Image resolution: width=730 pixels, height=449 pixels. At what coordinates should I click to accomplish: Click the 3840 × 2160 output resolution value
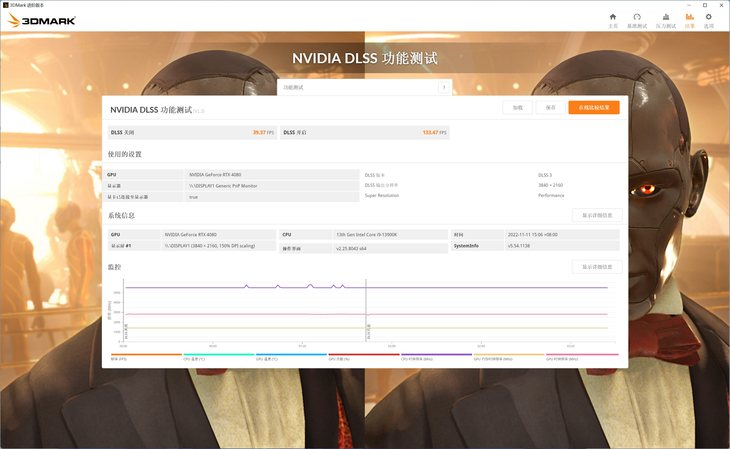click(550, 185)
